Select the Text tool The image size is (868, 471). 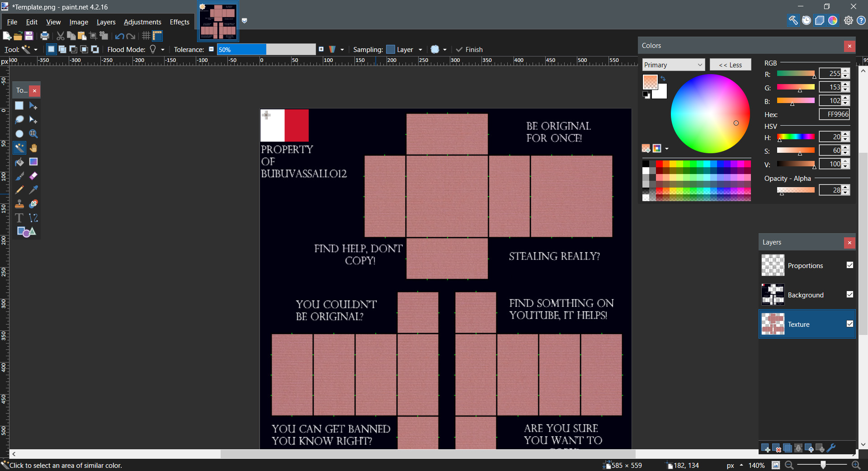pos(19,218)
